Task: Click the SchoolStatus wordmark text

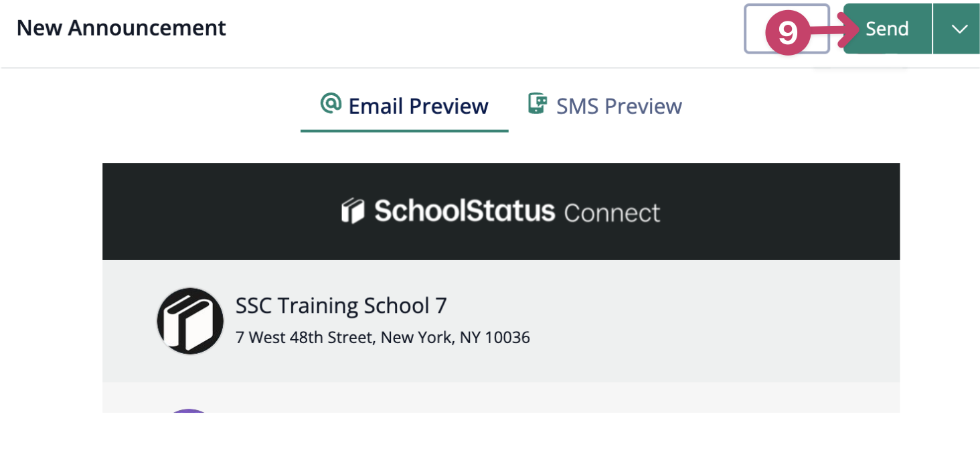Action: pyautogui.click(x=465, y=211)
